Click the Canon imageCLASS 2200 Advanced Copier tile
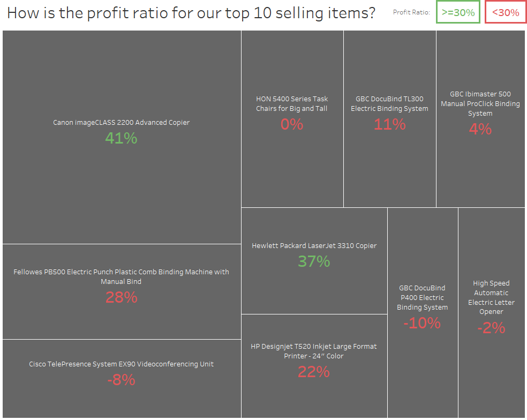Viewport: 527px width, 420px height. pos(122,137)
